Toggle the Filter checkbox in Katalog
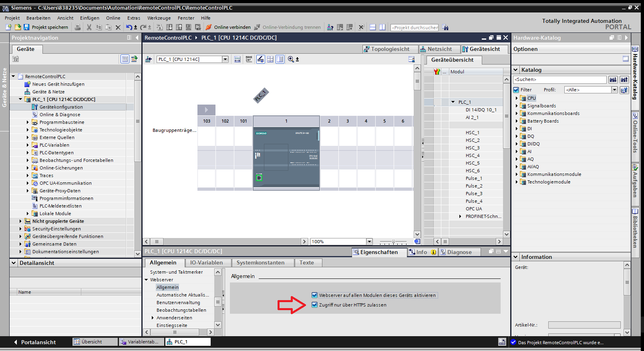Image resolution: width=644 pixels, height=351 pixels. pyautogui.click(x=516, y=90)
